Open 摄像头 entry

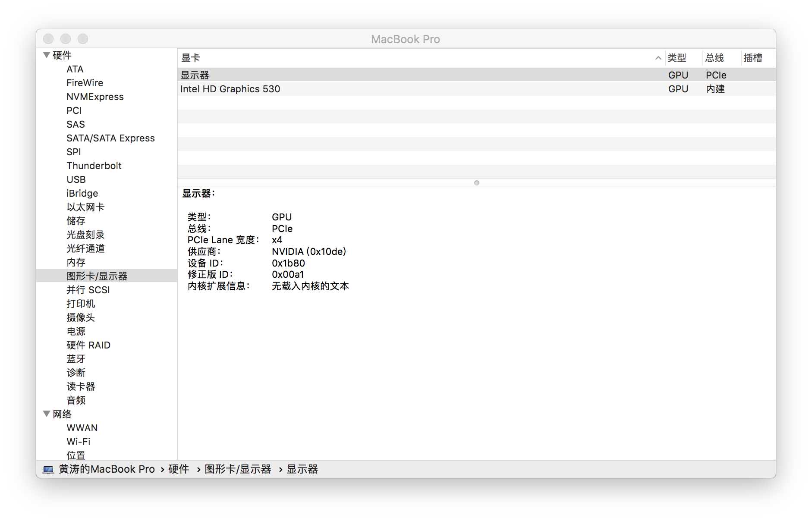[x=81, y=317]
